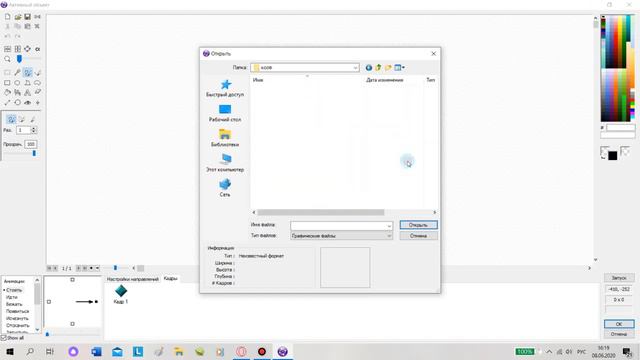Select the ellipse shape tool
640x360 pixels.
pos(18,82)
